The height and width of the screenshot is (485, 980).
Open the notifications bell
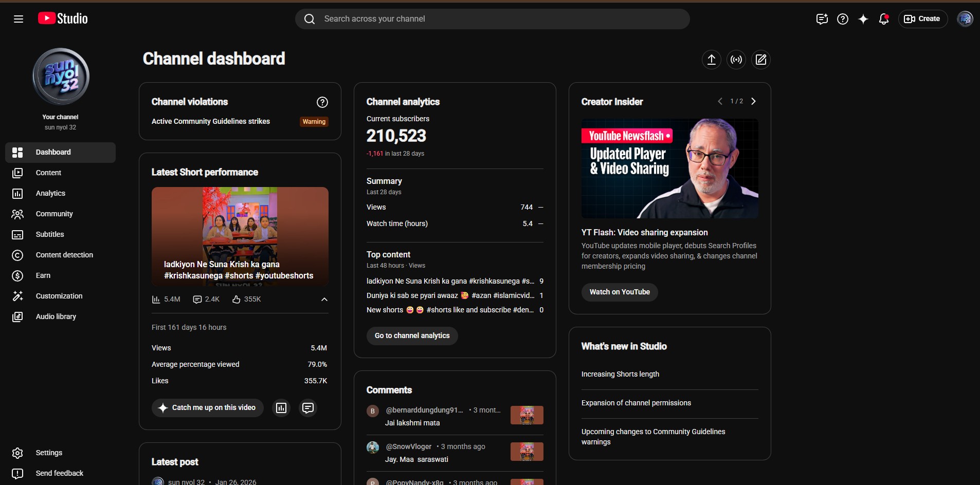tap(884, 19)
